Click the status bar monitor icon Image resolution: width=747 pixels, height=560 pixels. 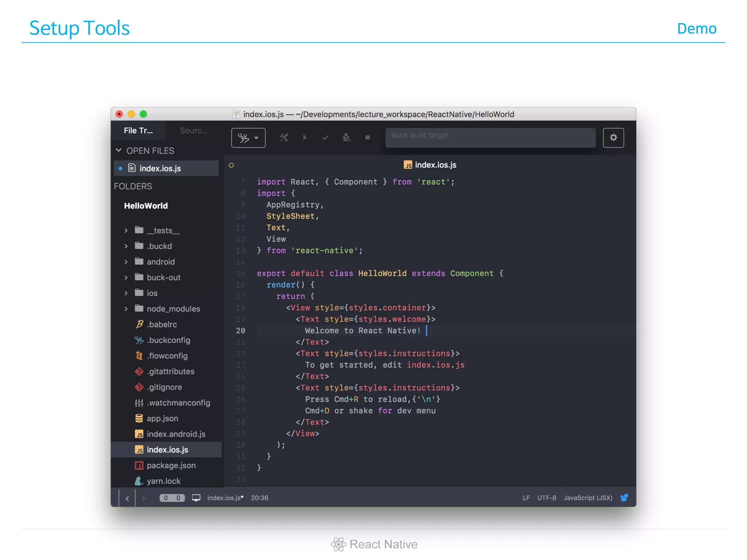[x=196, y=498]
